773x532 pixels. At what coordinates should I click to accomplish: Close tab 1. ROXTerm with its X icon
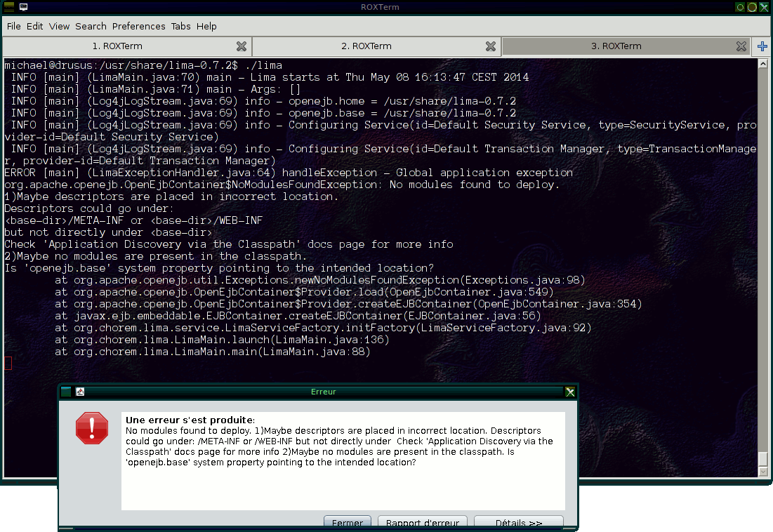pos(241,46)
